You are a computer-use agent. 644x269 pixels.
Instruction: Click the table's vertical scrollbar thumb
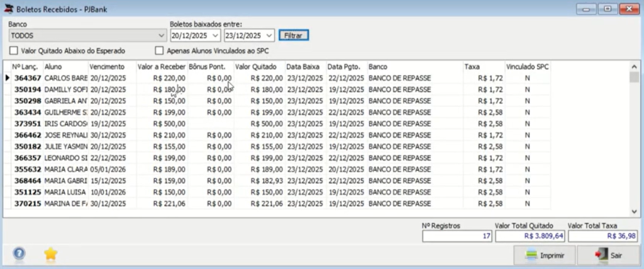[x=634, y=77]
